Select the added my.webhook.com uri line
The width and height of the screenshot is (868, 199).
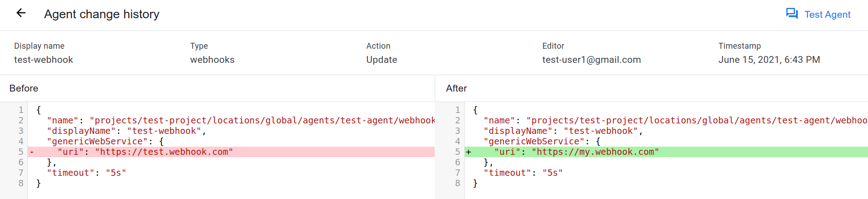pyautogui.click(x=577, y=152)
